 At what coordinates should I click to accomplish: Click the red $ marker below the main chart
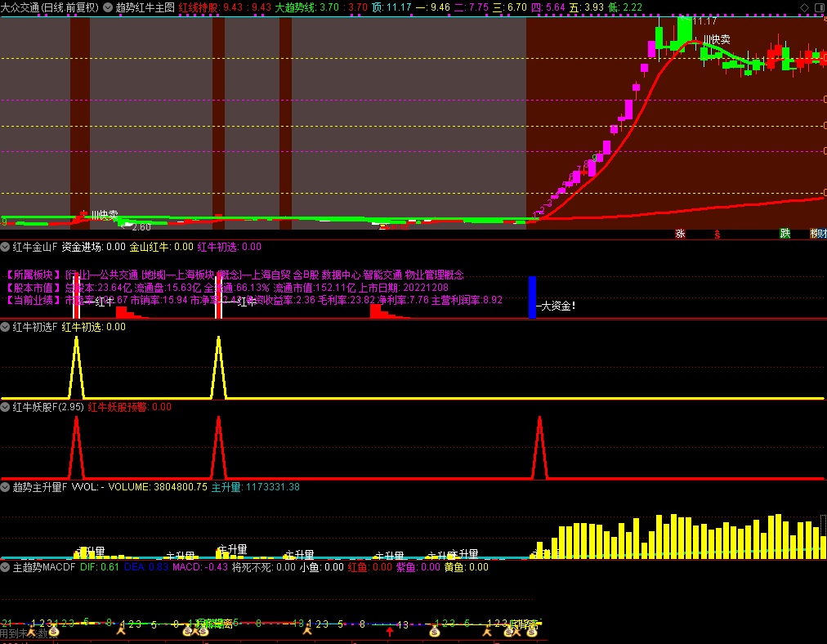tap(717, 235)
